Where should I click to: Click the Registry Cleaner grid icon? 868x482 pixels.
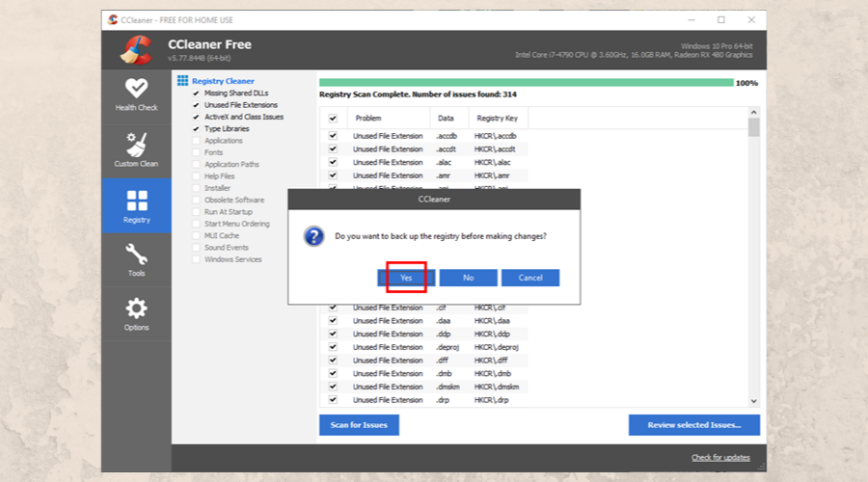[x=183, y=81]
